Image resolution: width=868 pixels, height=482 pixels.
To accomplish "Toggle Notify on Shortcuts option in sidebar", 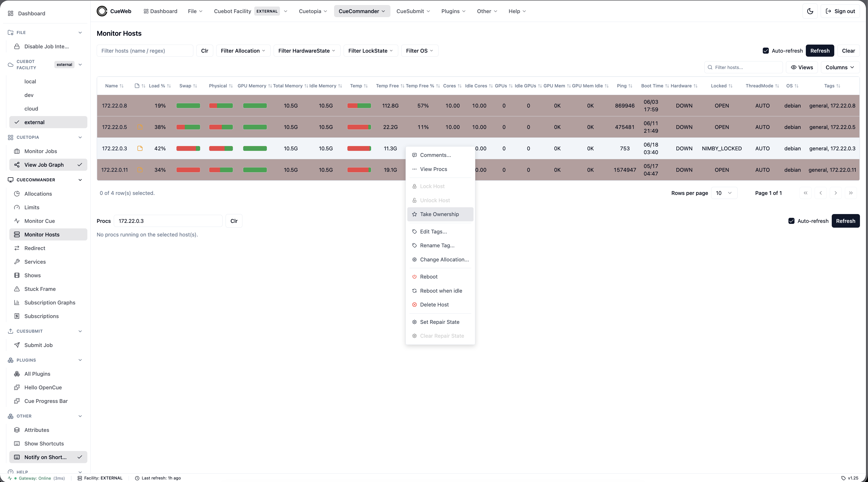I will point(48,457).
